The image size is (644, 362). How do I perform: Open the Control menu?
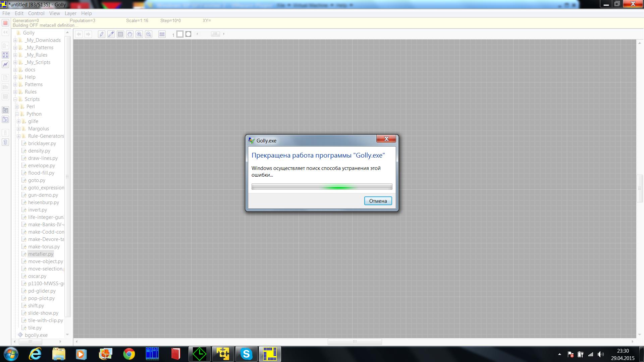(36, 13)
